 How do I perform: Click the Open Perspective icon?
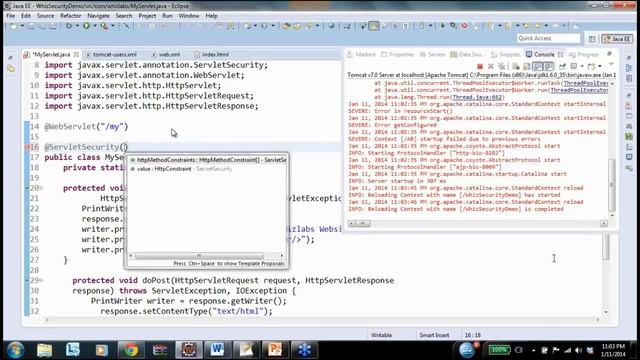click(592, 39)
